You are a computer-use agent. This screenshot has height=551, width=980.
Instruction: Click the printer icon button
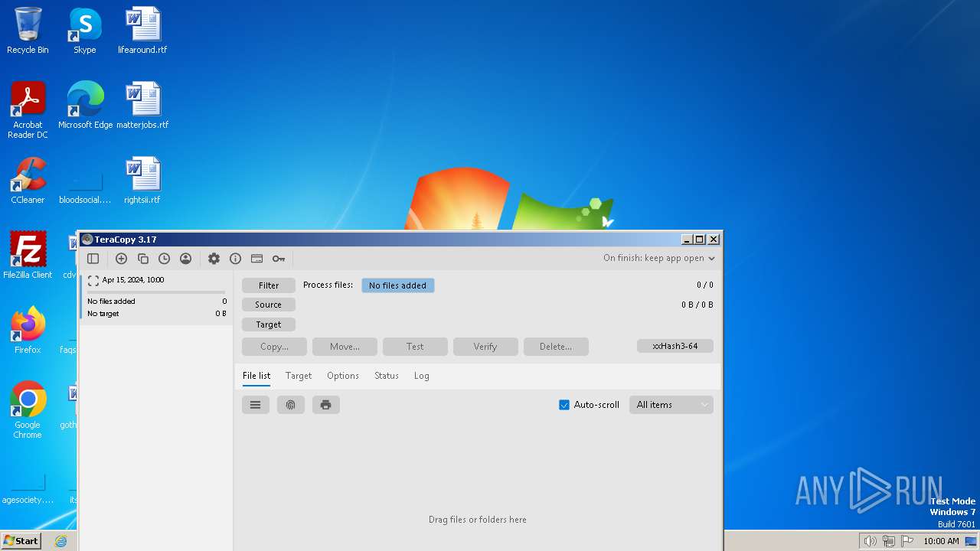326,405
